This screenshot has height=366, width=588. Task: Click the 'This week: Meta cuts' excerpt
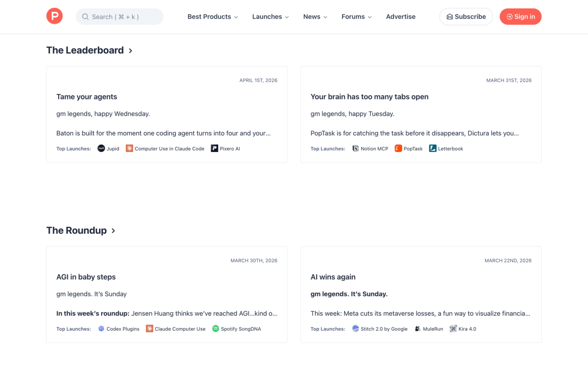pos(421,313)
